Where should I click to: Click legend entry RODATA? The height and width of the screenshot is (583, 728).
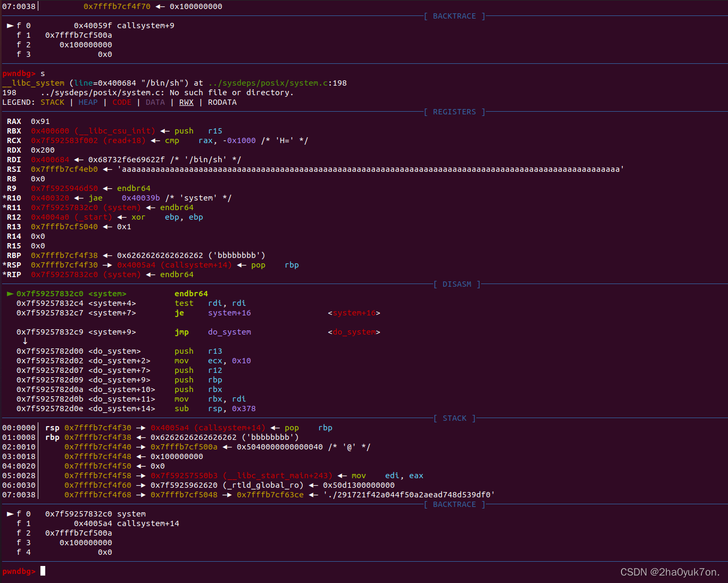pos(222,102)
